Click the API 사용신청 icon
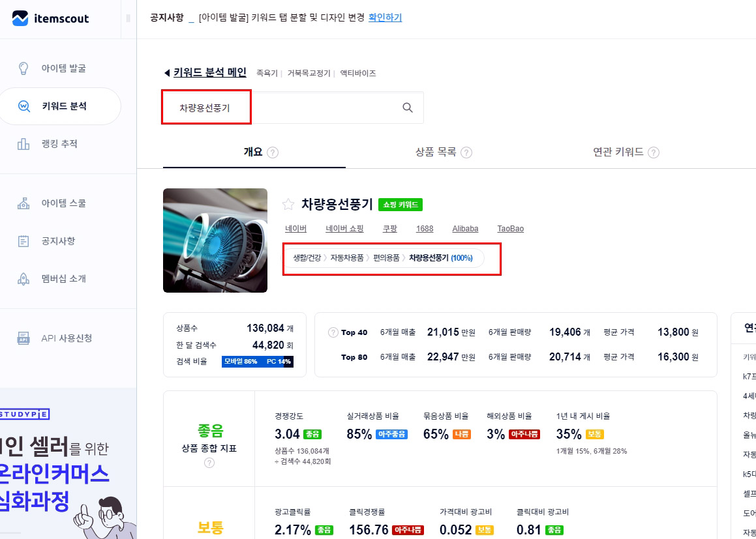This screenshot has height=539, width=756. [23, 338]
